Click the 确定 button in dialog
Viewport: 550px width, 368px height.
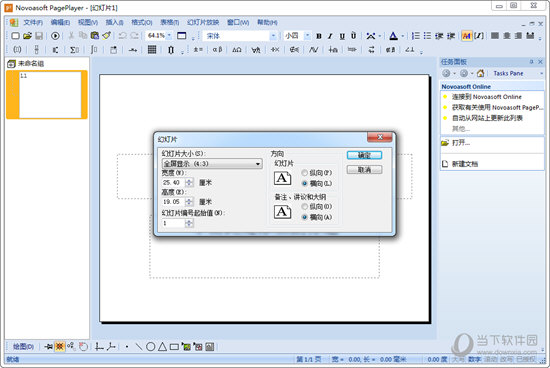pos(364,155)
